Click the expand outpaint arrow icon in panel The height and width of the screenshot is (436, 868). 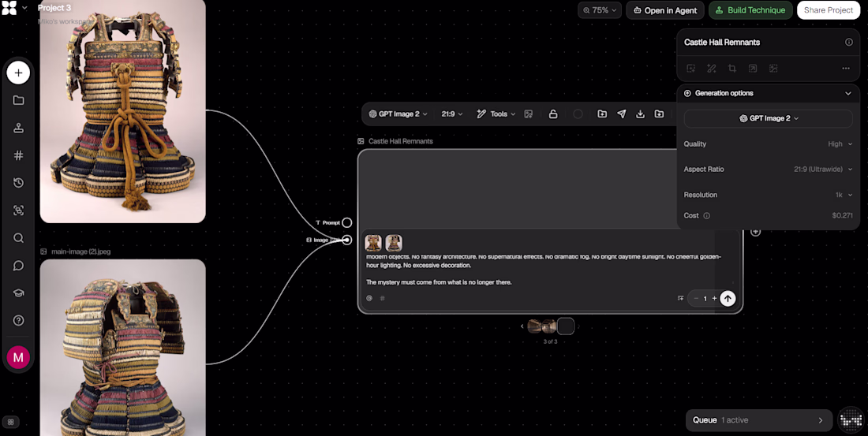(x=753, y=69)
